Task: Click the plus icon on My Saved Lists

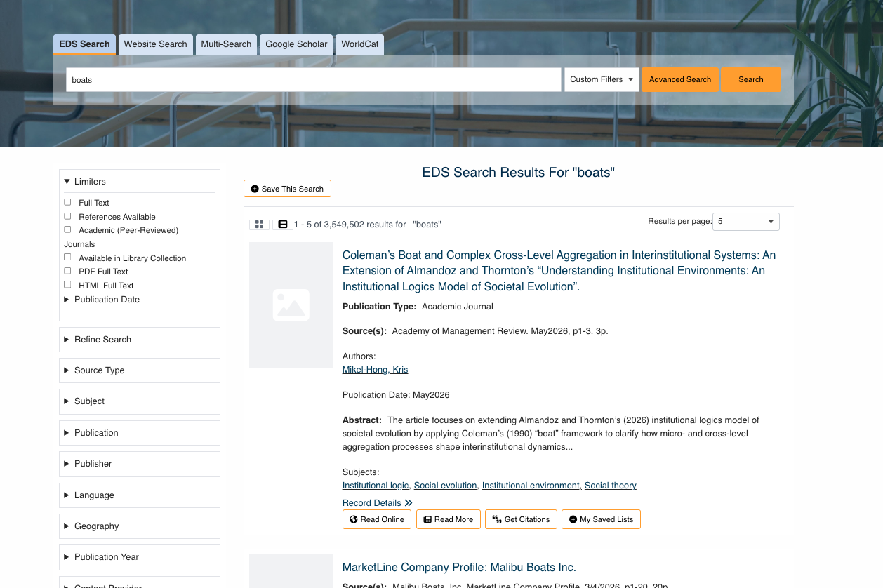Action: coord(573,519)
